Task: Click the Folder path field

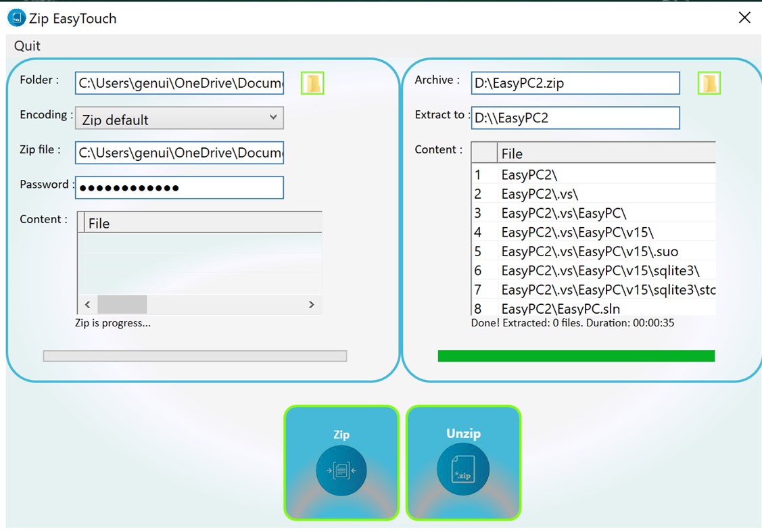Action: tap(178, 82)
